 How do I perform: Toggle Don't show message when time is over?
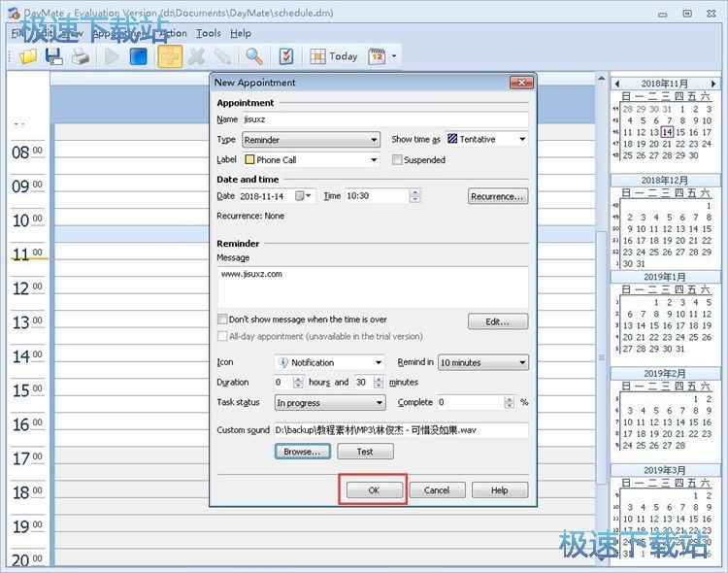click(x=222, y=320)
